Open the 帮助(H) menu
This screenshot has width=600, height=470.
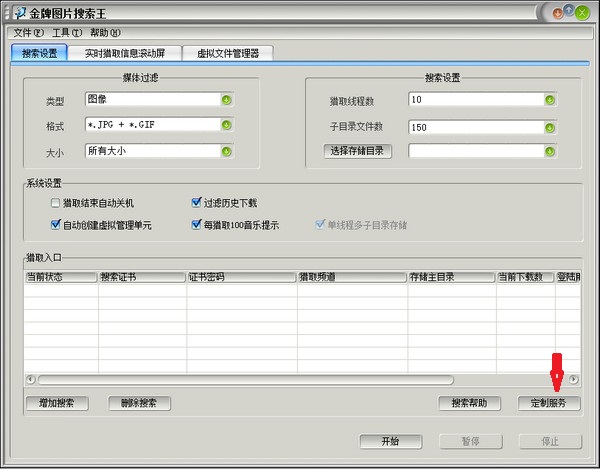(x=105, y=33)
